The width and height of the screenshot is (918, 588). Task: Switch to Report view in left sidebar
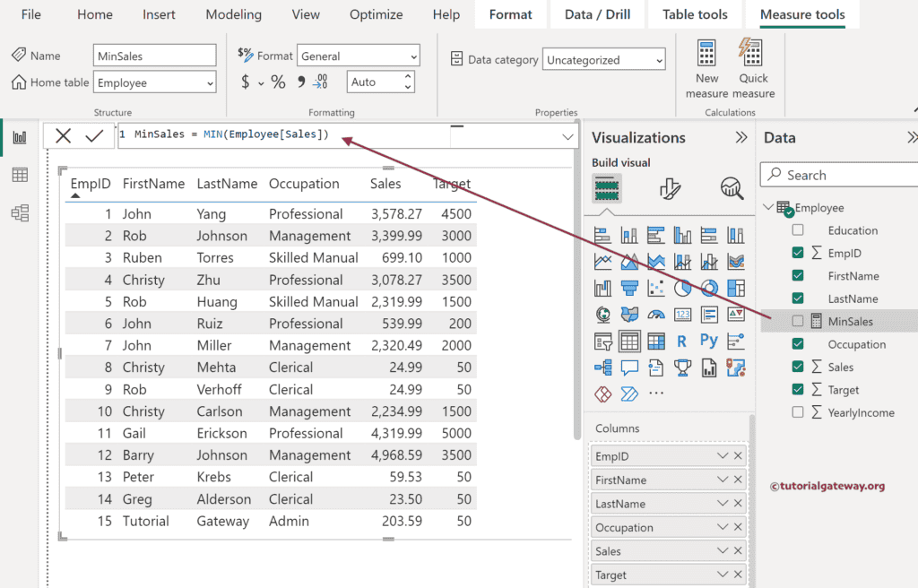click(x=20, y=137)
